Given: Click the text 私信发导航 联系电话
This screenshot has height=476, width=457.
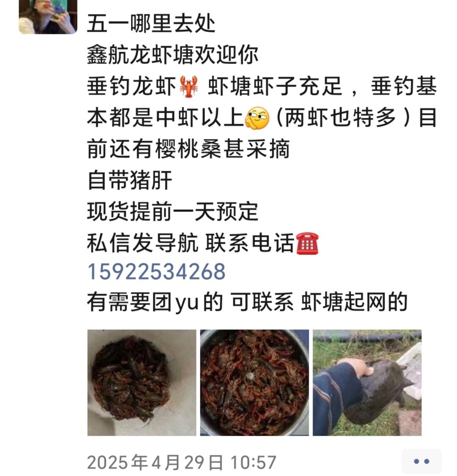Looking at the screenshot, I should coord(191,243).
